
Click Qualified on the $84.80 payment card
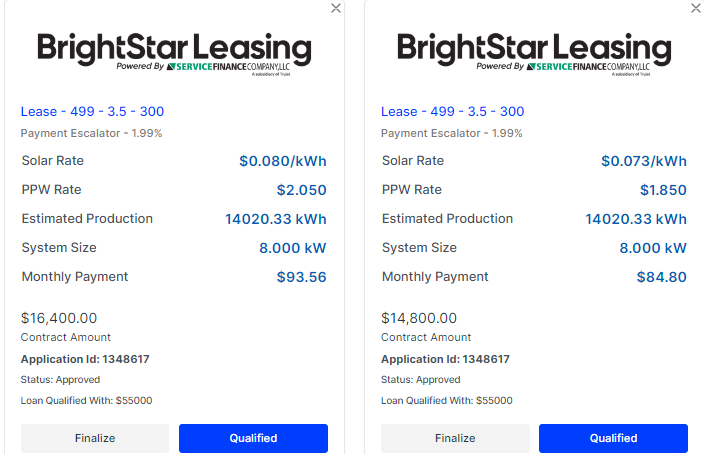pos(613,438)
